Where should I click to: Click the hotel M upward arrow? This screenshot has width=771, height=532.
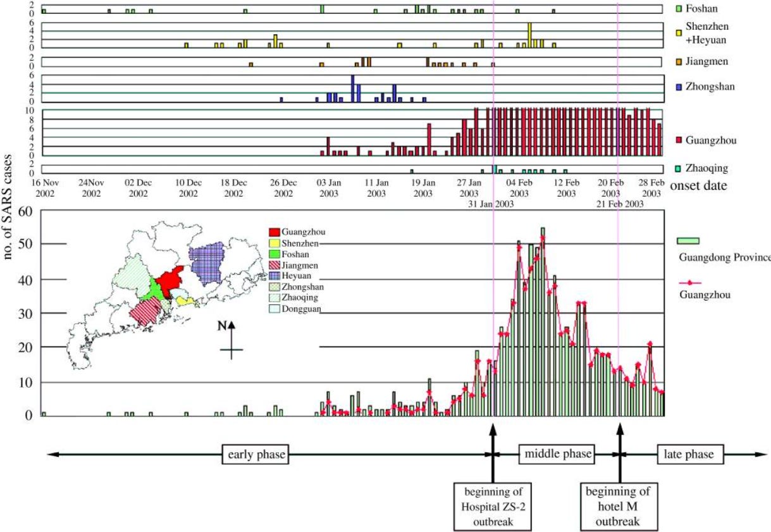[620, 453]
